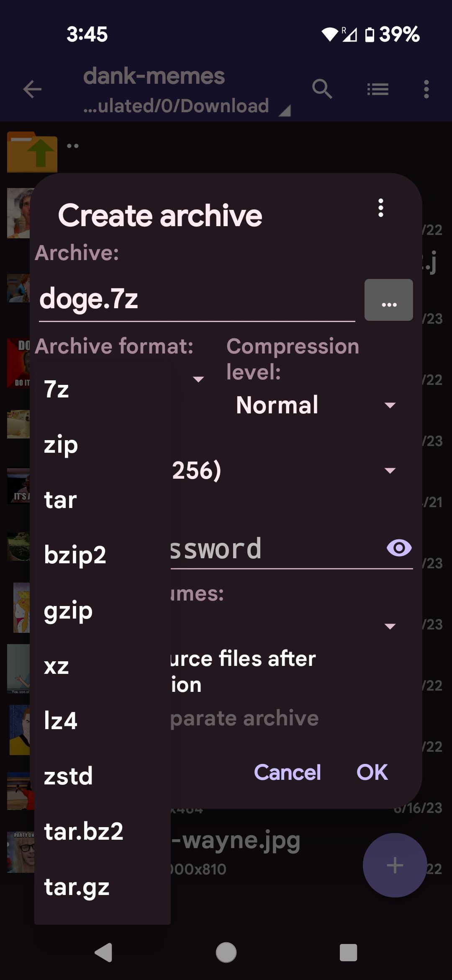
Task: Enable the separate archive option
Action: [x=251, y=718]
